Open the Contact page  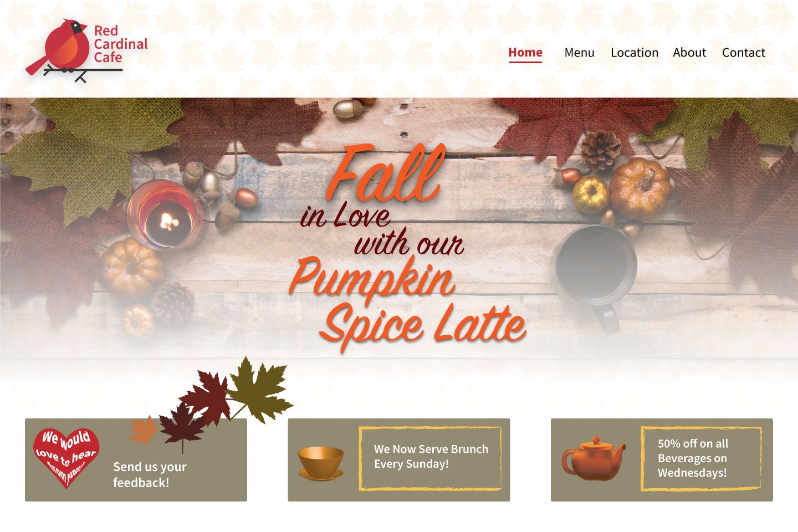coord(743,53)
